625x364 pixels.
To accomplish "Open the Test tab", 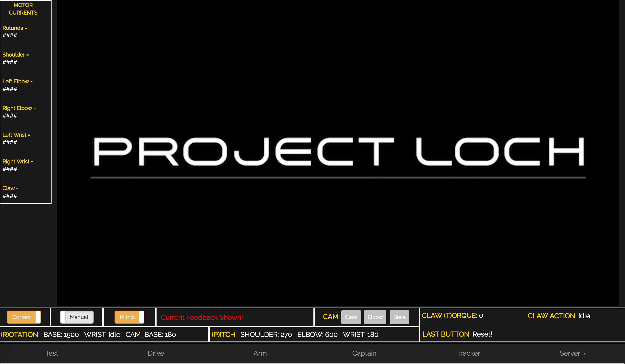I will (x=52, y=353).
